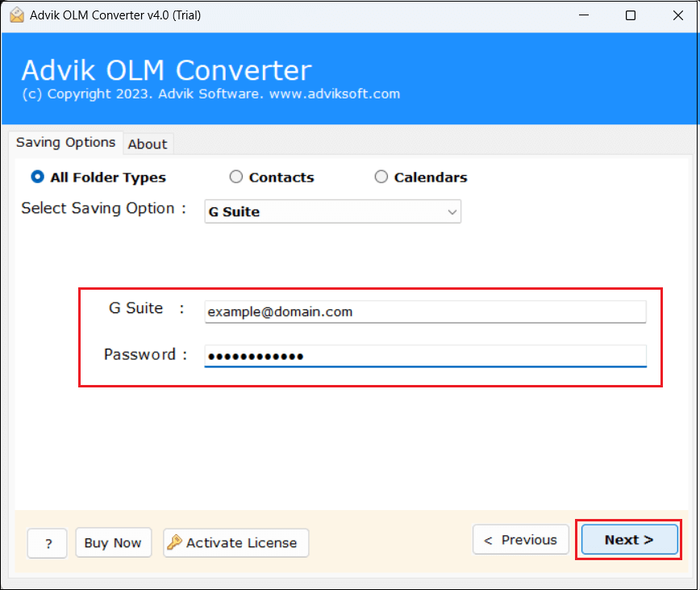Screen dimensions: 700x590
Task: Open help using the question mark button
Action: 47,543
